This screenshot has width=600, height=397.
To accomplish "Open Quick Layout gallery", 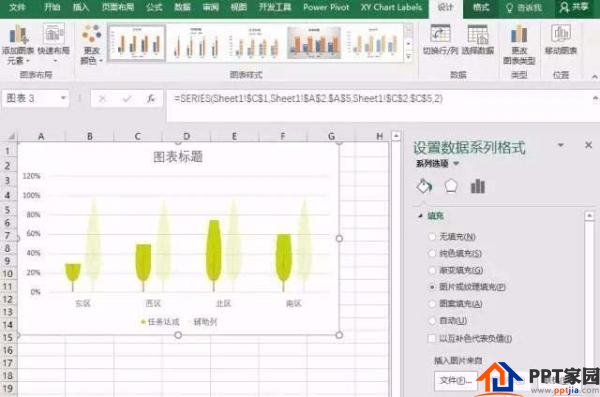I will coord(54,43).
